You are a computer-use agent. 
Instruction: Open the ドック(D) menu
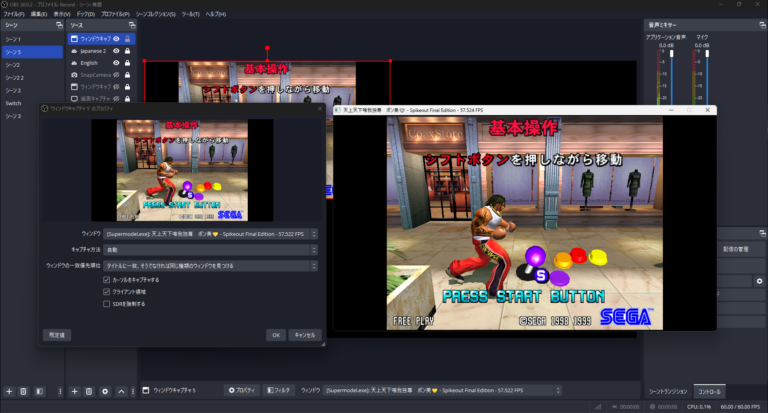pos(85,14)
